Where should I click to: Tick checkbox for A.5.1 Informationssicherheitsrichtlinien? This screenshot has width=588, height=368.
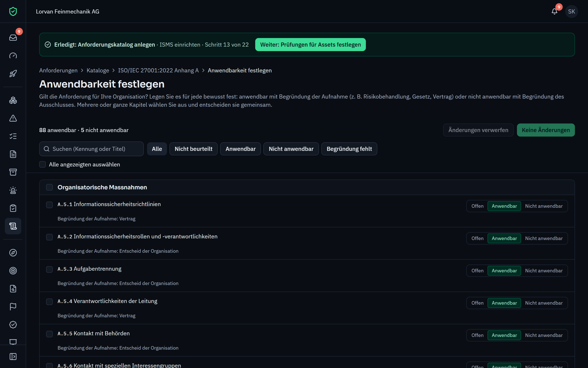pyautogui.click(x=49, y=205)
